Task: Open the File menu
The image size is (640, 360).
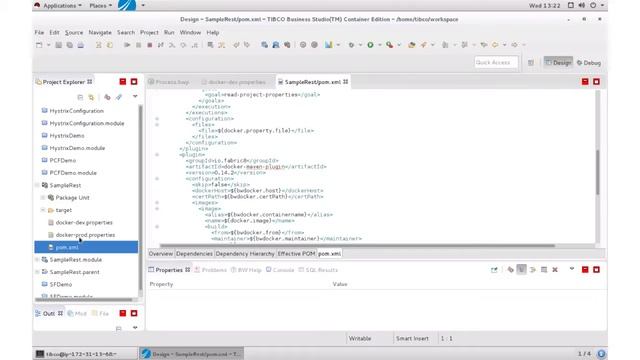Action: point(39,32)
